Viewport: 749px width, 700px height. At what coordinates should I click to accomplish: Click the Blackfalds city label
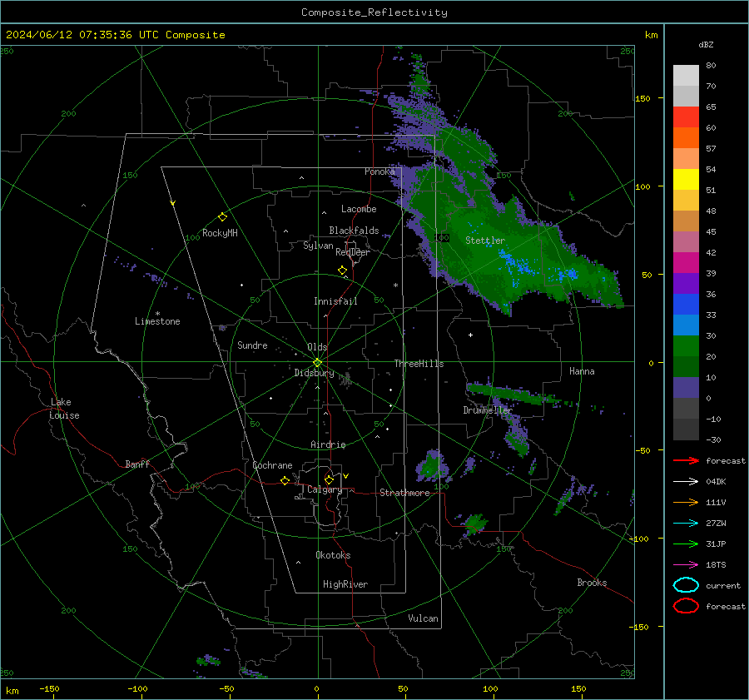[354, 231]
